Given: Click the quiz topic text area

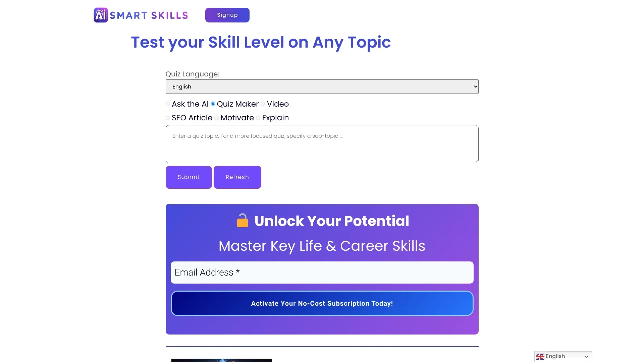Looking at the screenshot, I should [322, 144].
